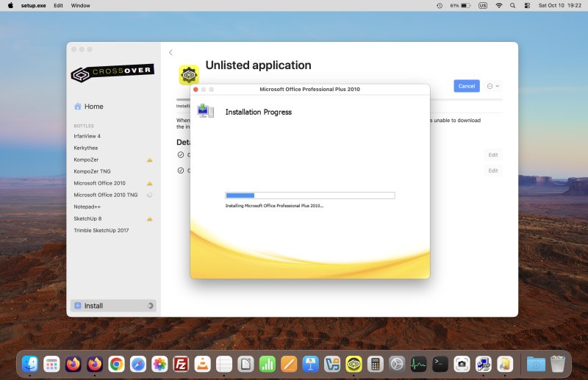This screenshot has height=380, width=588.
Task: Open Trash in the Dock
Action: (558, 364)
